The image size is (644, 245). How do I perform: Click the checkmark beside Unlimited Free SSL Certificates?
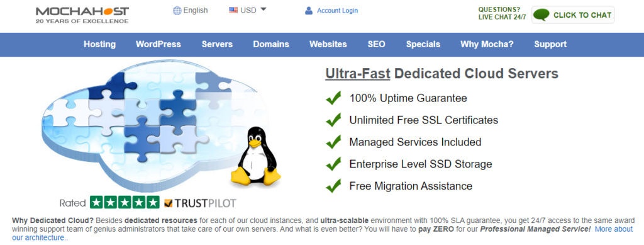pos(333,120)
